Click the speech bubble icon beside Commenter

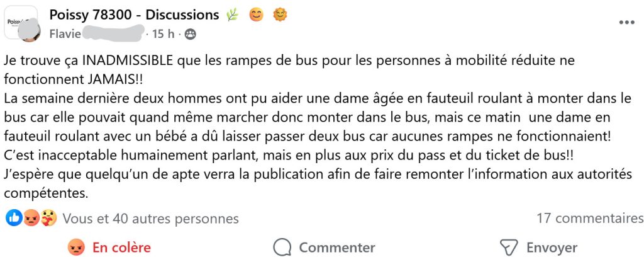pos(283,248)
